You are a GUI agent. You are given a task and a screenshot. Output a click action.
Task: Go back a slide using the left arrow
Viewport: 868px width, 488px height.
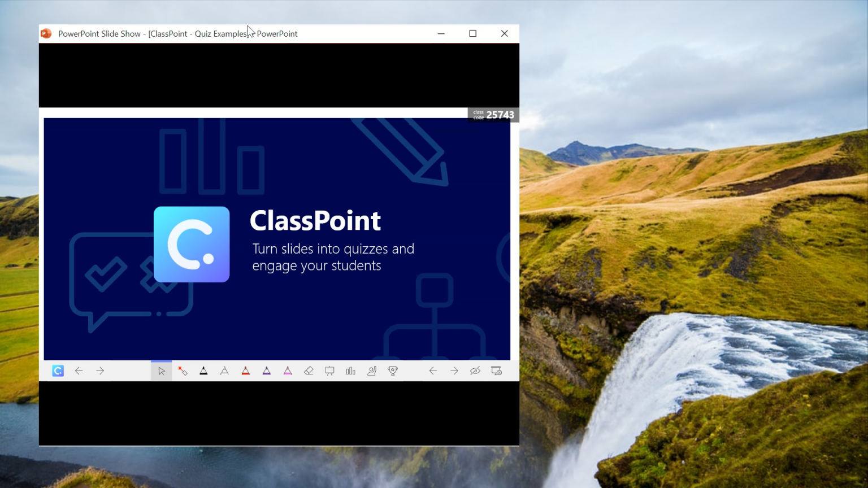tap(79, 371)
